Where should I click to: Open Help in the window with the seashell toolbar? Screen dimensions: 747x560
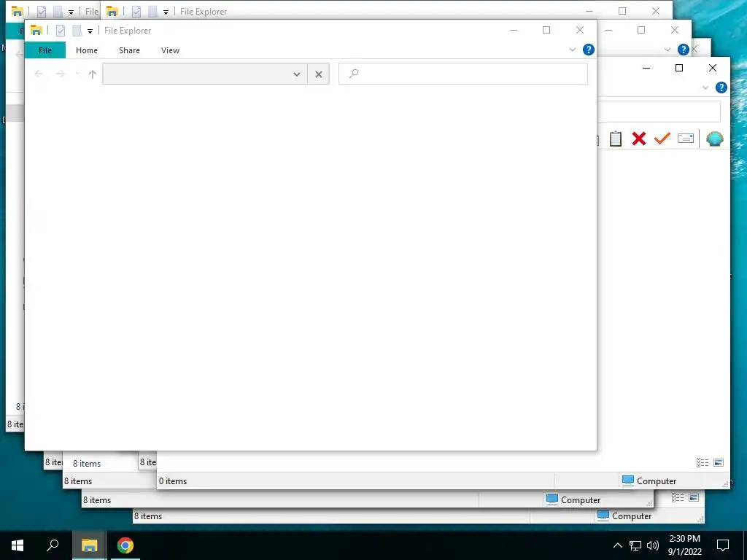pyautogui.click(x=721, y=87)
